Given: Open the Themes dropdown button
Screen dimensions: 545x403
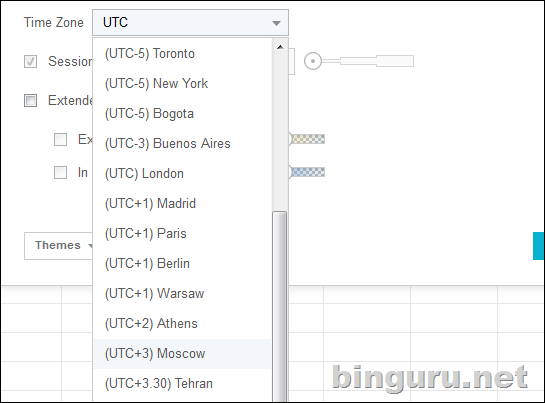Looking at the screenshot, I should tap(59, 246).
